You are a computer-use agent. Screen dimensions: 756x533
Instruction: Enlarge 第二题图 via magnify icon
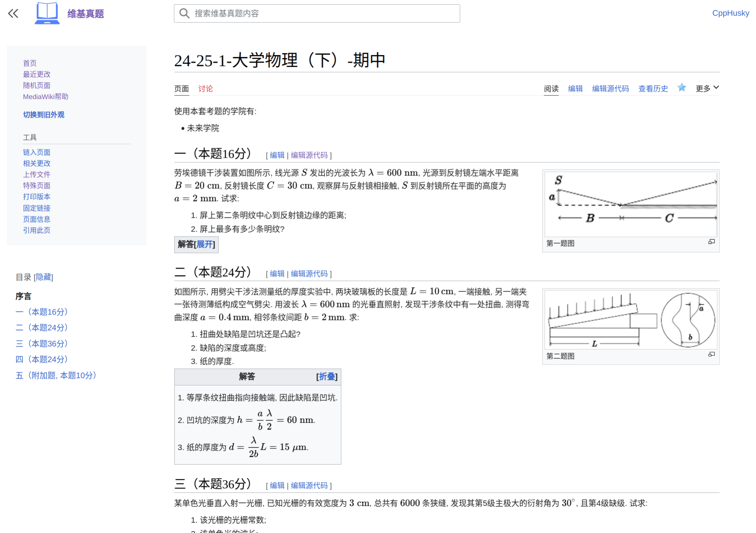711,355
